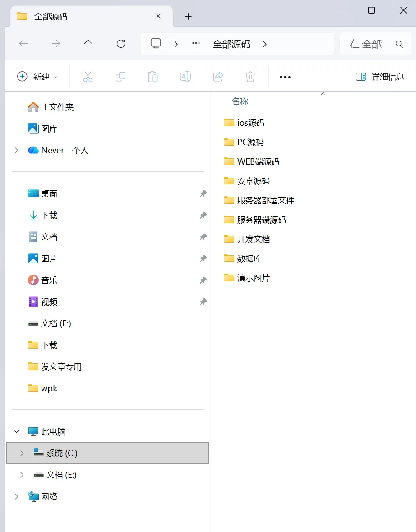The image size is (416, 532).
Task: Click the pin icon beside 音乐
Action: click(x=203, y=280)
